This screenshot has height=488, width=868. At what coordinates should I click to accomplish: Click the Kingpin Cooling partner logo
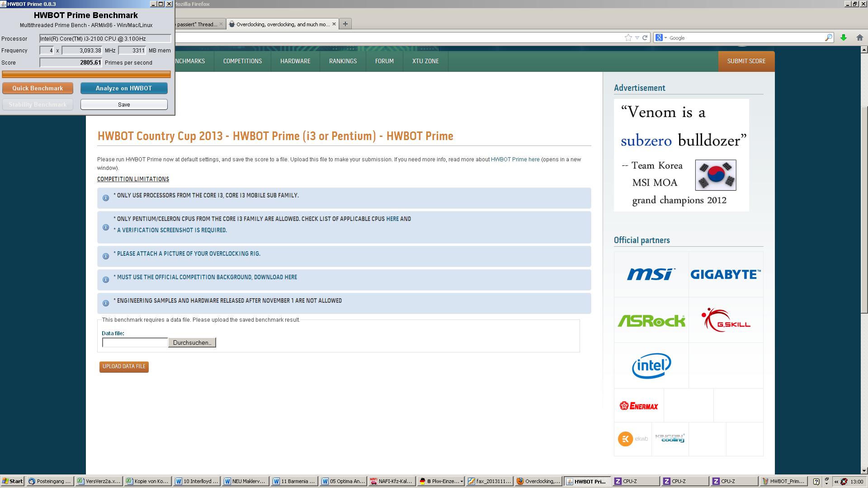[670, 438]
